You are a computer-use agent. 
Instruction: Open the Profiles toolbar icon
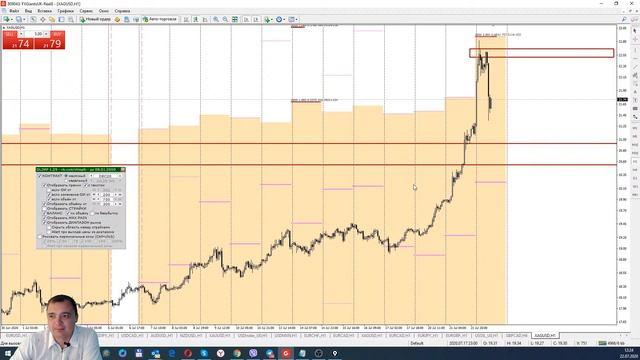pos(19,19)
